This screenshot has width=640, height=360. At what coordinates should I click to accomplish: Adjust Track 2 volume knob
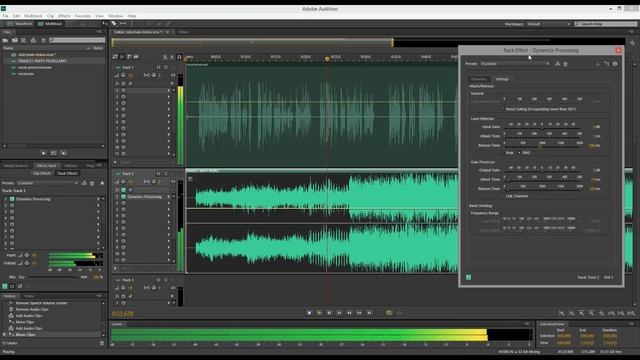(123, 182)
